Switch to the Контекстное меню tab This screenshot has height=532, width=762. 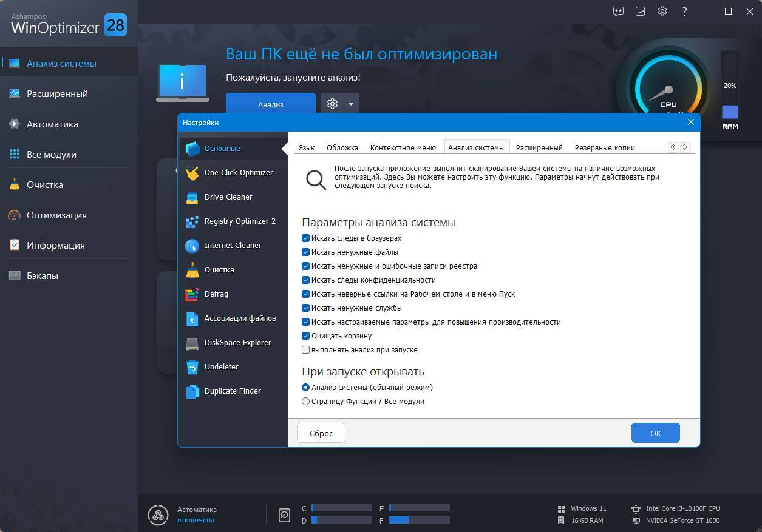(x=403, y=147)
